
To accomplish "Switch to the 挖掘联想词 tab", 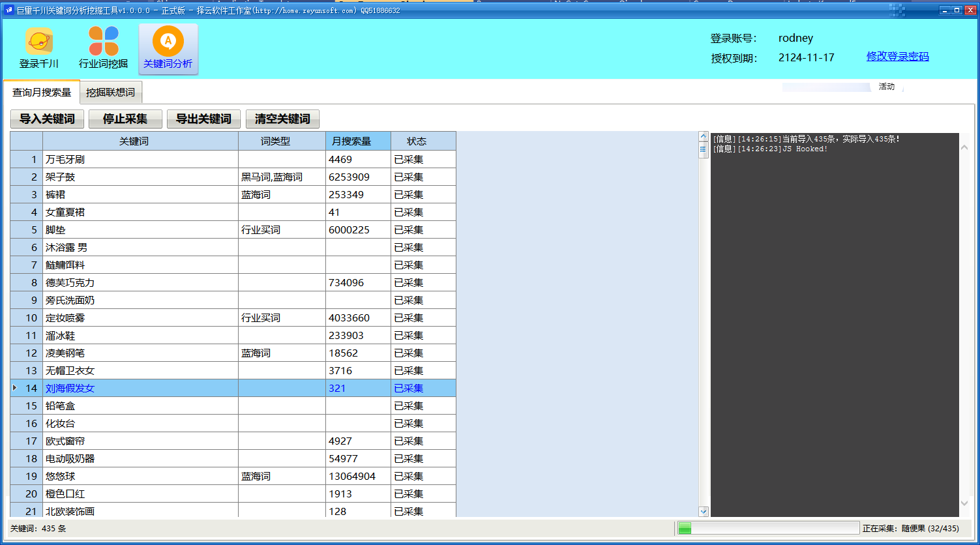I will pos(110,93).
